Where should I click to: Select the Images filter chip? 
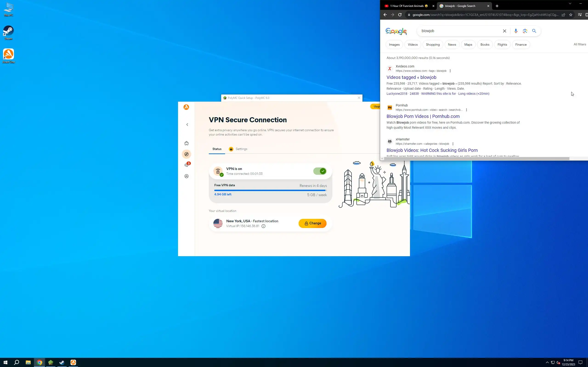click(x=394, y=45)
